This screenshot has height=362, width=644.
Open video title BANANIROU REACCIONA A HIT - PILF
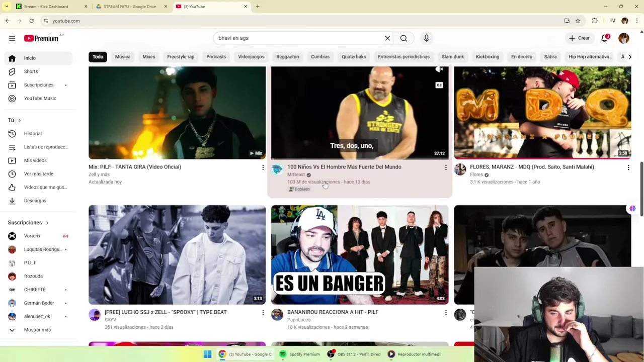point(333,312)
